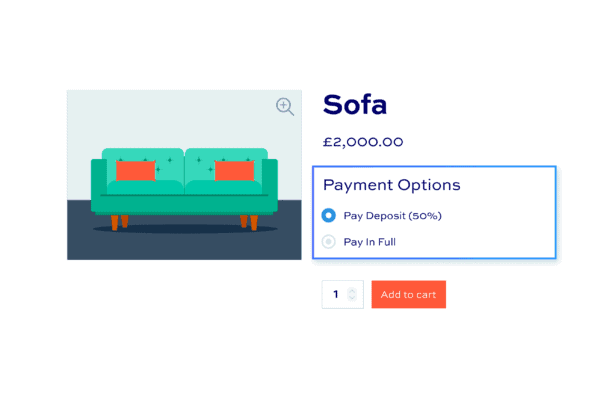Add the sofa to cart
Viewport: 600px width, 400px height.
pyautogui.click(x=408, y=294)
